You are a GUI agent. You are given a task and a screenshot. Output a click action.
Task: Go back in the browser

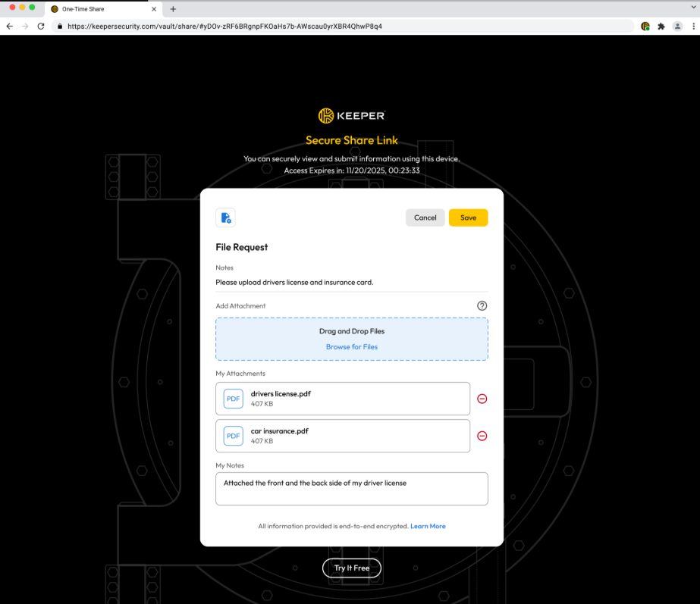[9, 27]
